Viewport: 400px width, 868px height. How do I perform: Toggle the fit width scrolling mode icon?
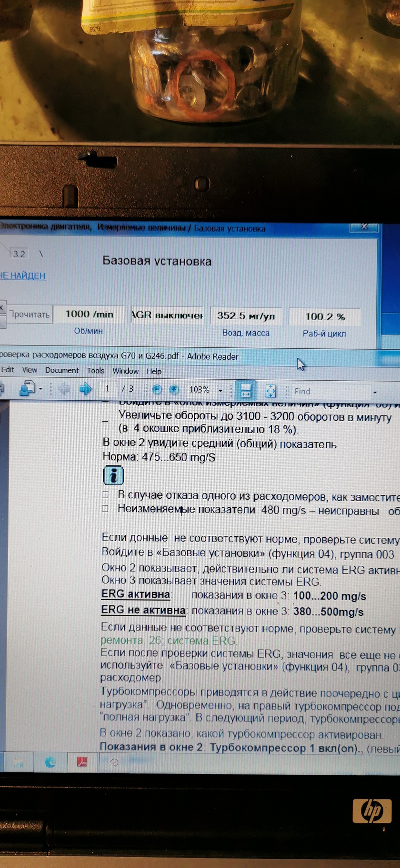click(246, 391)
